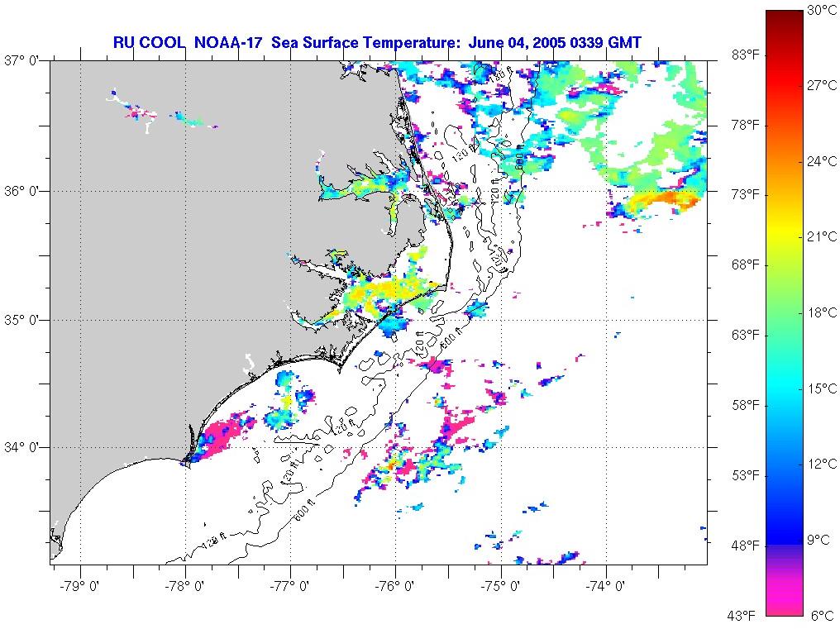Select the "Sea Surface Temperature:" title text
This screenshot has width=840, height=629.
(365, 43)
